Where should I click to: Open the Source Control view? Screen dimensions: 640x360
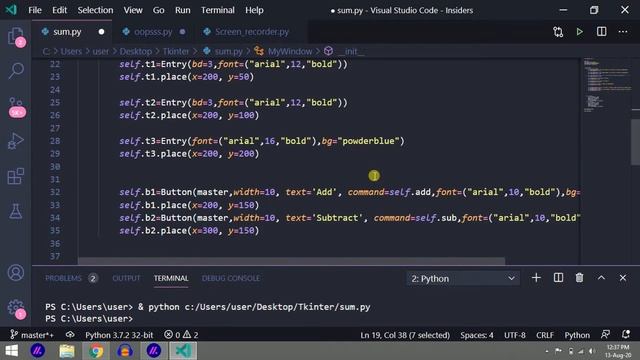16,107
